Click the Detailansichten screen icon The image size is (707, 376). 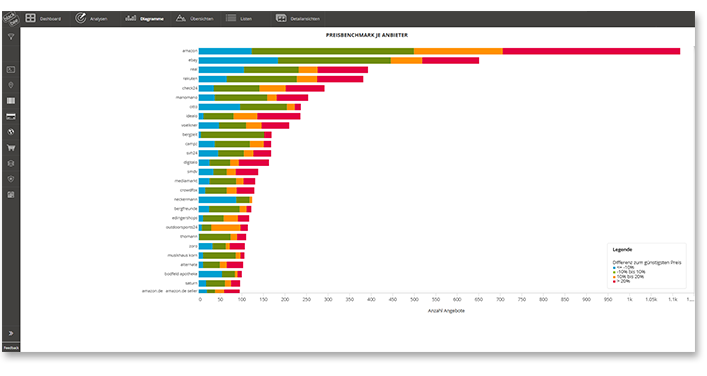tap(281, 18)
